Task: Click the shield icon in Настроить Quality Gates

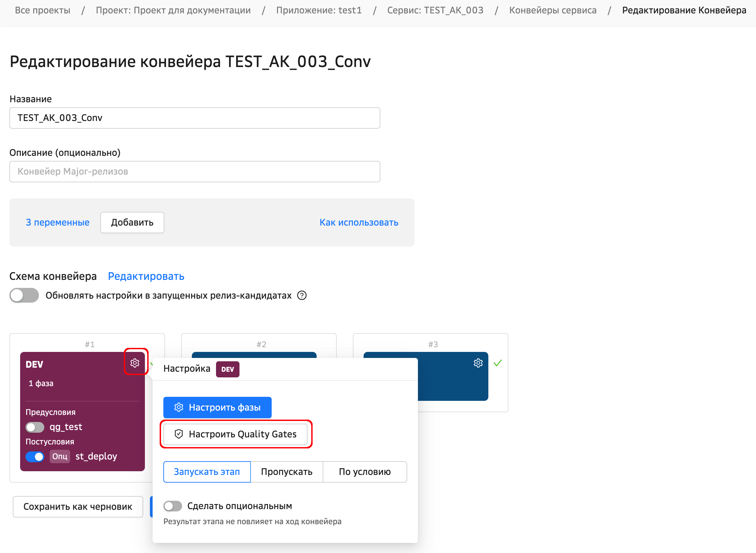Action: click(x=179, y=434)
